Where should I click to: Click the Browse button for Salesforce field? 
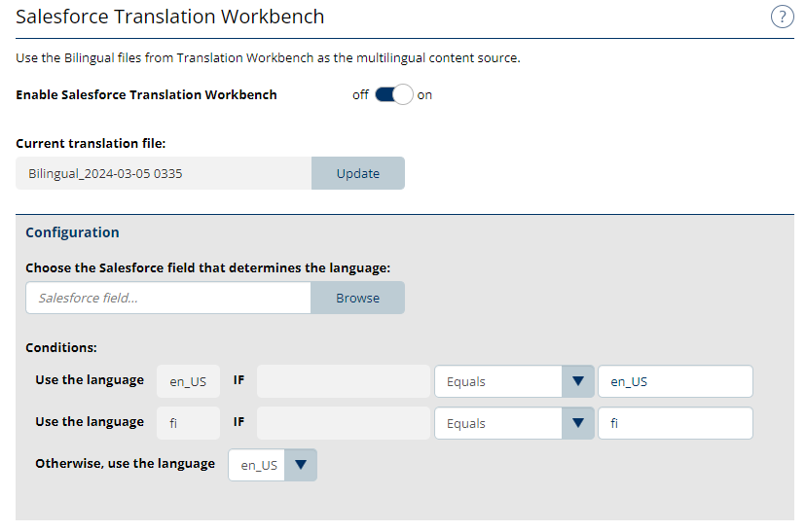357,298
